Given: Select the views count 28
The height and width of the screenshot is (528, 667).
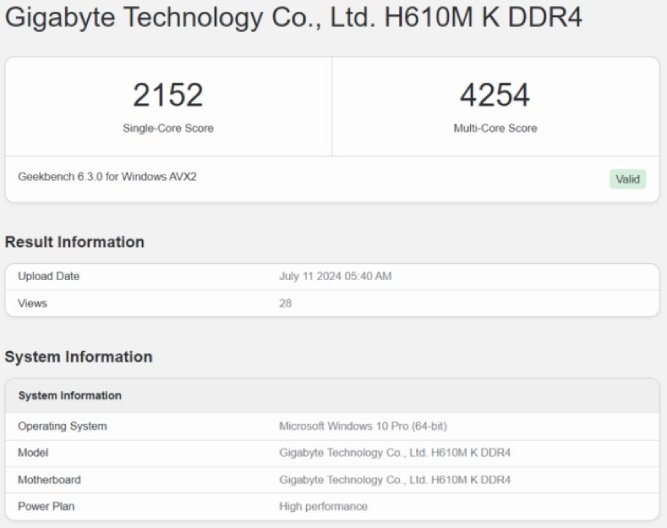Looking at the screenshot, I should (x=285, y=303).
